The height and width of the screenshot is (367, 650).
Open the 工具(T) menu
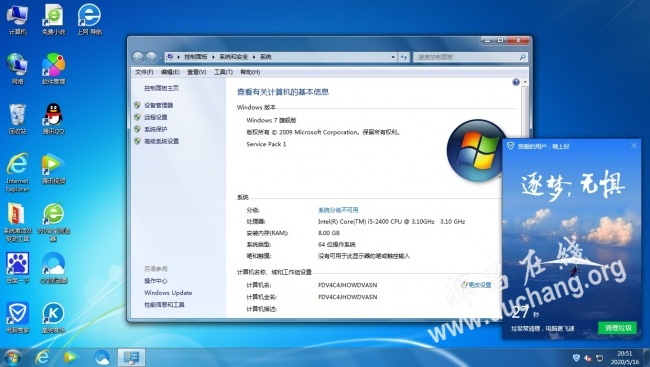click(x=223, y=72)
